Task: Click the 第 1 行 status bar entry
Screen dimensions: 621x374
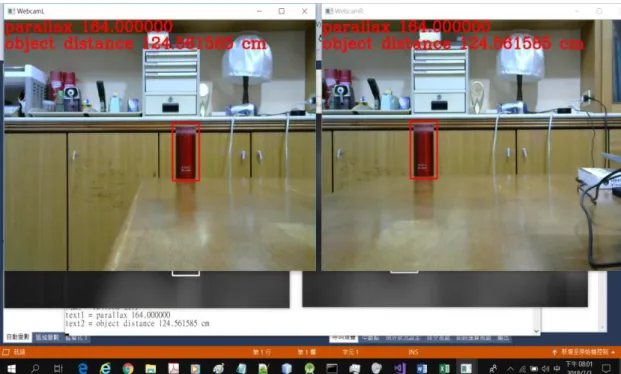Action: point(262,352)
